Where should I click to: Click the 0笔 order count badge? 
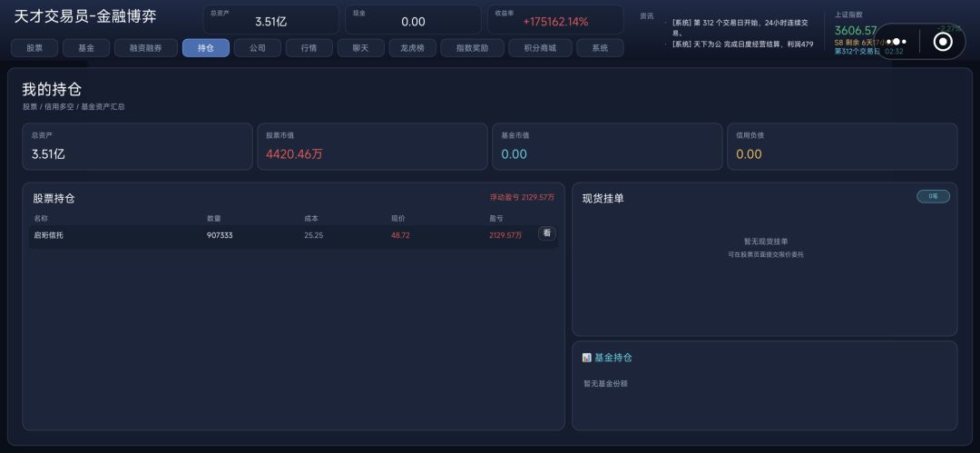(933, 196)
